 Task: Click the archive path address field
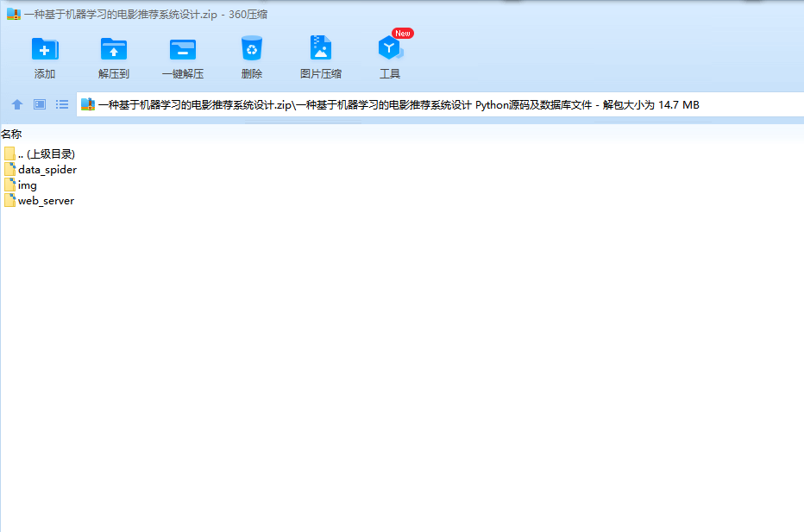tap(440, 104)
